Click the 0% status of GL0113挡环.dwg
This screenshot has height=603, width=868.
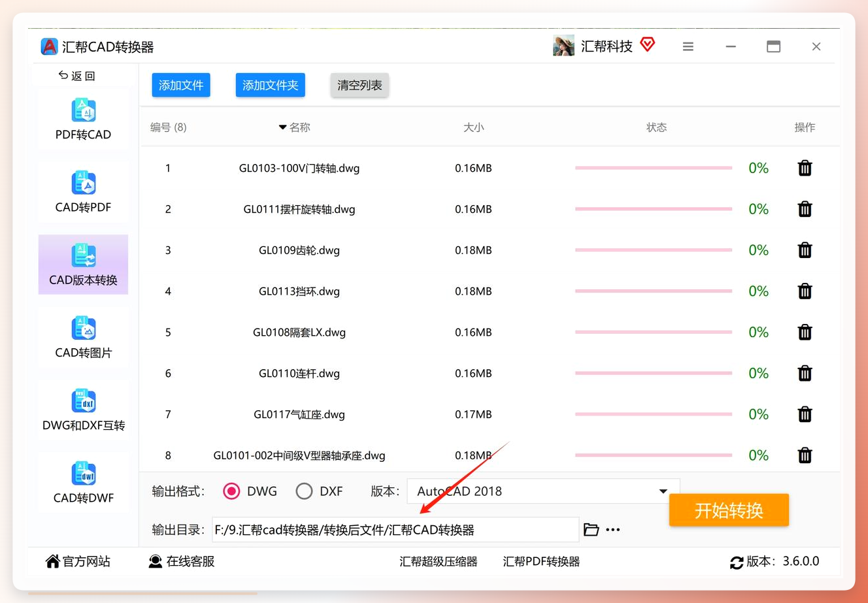pyautogui.click(x=758, y=291)
